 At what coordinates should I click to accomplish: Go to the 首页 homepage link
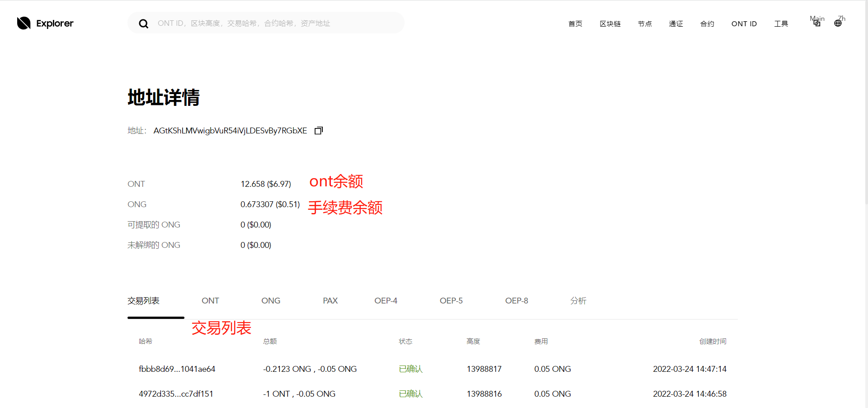[575, 24]
